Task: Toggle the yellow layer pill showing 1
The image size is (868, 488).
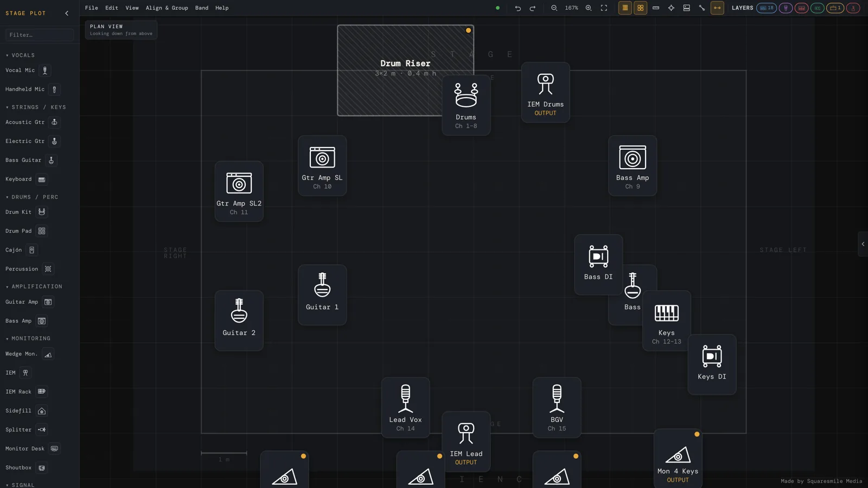Action: coord(835,8)
